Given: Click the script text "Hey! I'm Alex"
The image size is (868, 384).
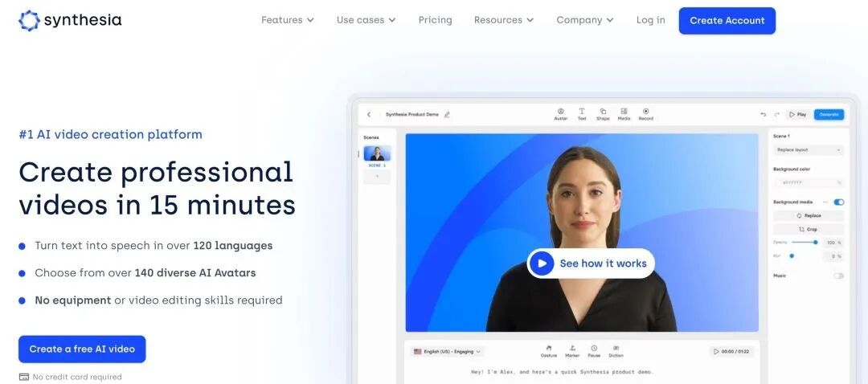Looking at the screenshot, I should click(x=493, y=372).
